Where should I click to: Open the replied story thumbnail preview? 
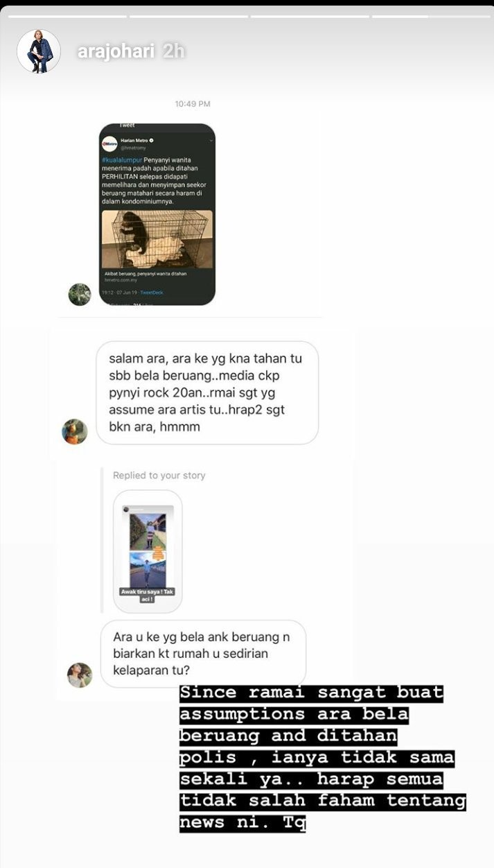pyautogui.click(x=148, y=551)
